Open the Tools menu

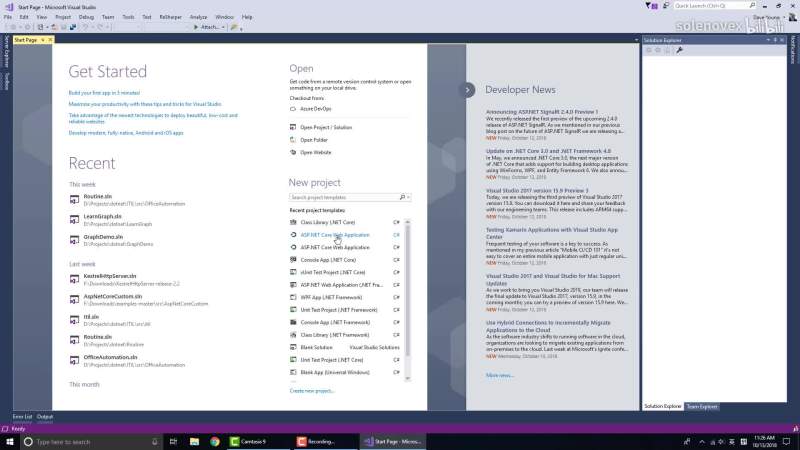pyautogui.click(x=128, y=17)
